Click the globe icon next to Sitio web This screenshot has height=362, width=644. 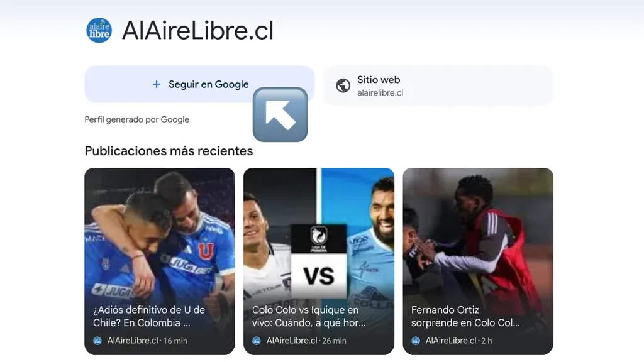pyautogui.click(x=343, y=85)
